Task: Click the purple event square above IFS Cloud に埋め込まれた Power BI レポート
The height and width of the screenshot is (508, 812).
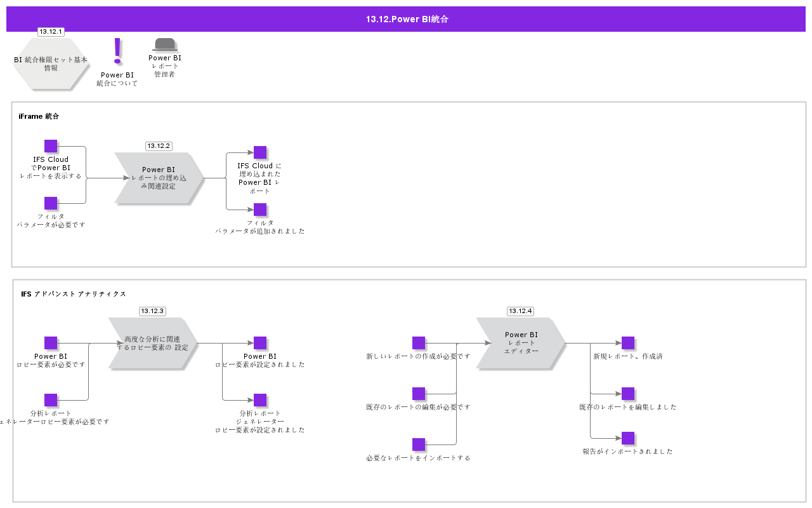Action: (260, 152)
